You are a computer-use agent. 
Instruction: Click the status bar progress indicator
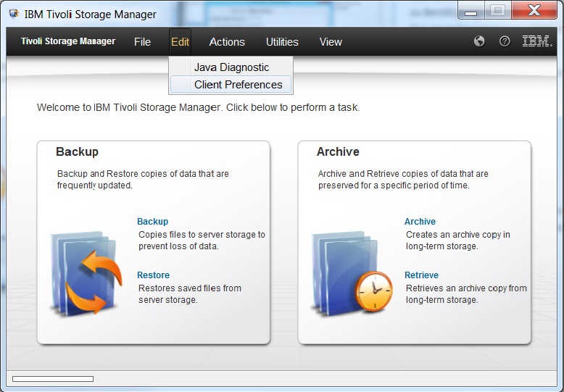(x=53, y=379)
